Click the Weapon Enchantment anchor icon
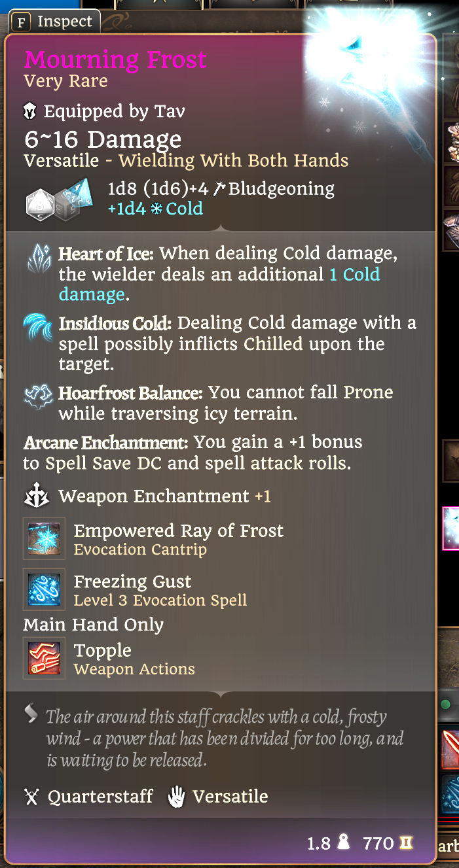 (37, 496)
